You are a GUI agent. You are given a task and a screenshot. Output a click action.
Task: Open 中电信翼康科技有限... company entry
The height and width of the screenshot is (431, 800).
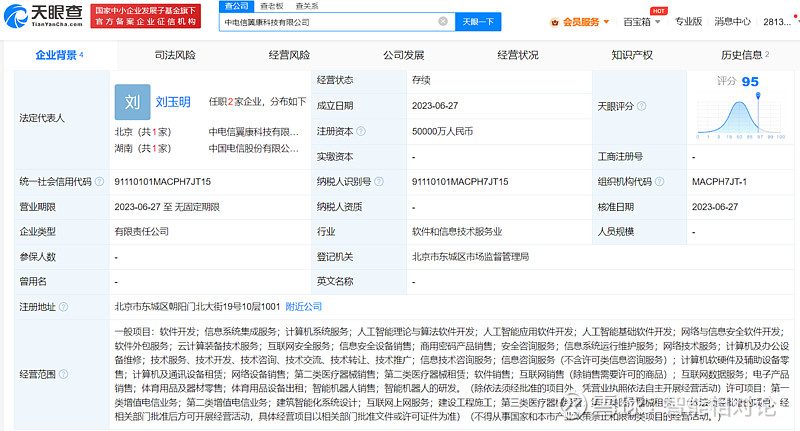(x=254, y=132)
